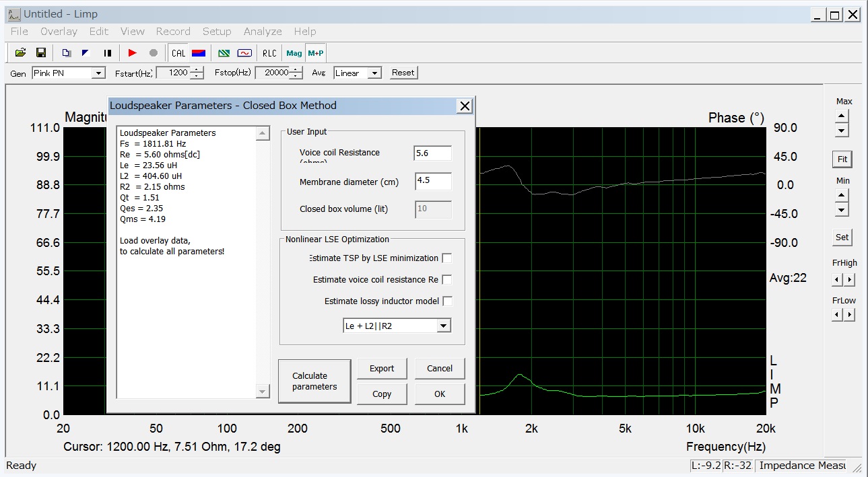Switch to Mag magnitude view

(x=294, y=52)
